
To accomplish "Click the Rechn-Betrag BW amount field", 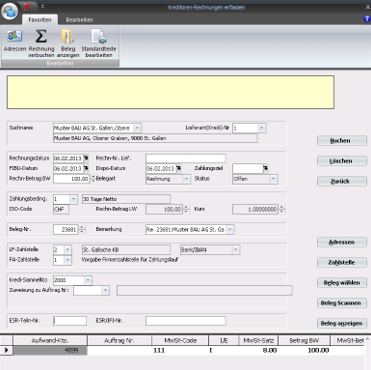I will (x=72, y=179).
